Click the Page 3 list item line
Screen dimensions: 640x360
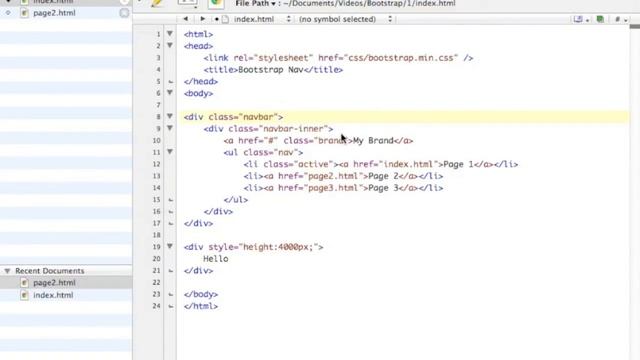(343, 188)
